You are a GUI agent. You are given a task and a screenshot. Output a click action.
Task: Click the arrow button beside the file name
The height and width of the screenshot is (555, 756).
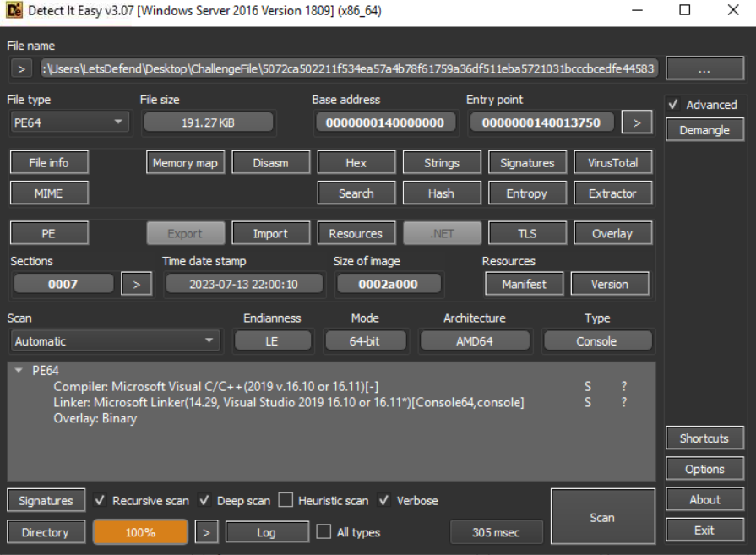(22, 68)
